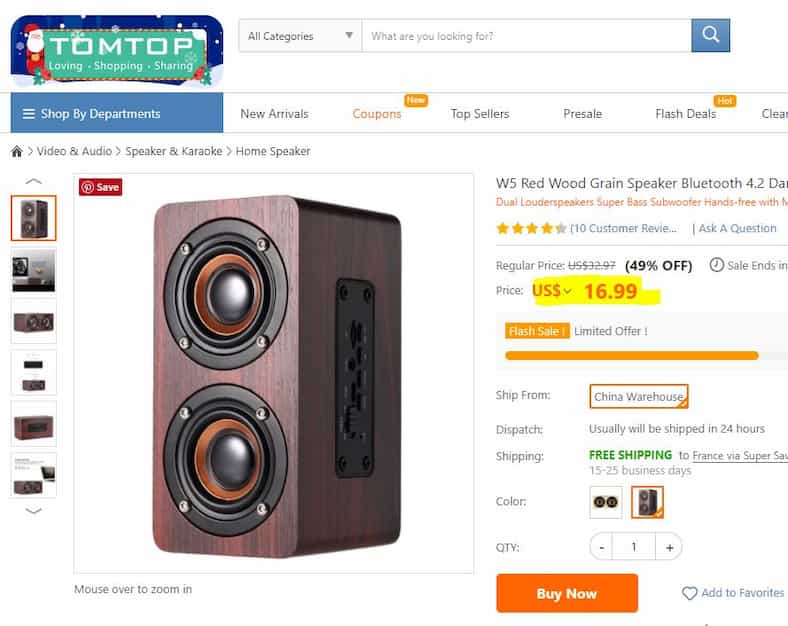The width and height of the screenshot is (788, 626).
Task: Click the search input field
Action: [526, 36]
